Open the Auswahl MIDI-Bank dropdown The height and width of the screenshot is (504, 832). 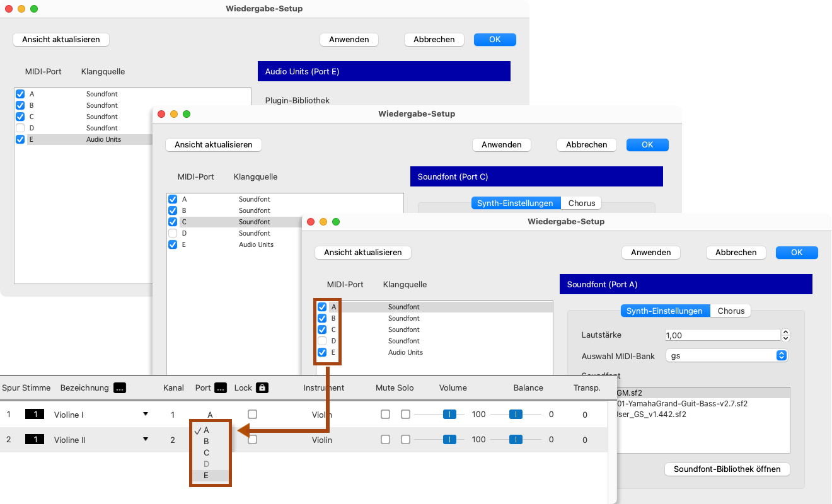(x=727, y=356)
